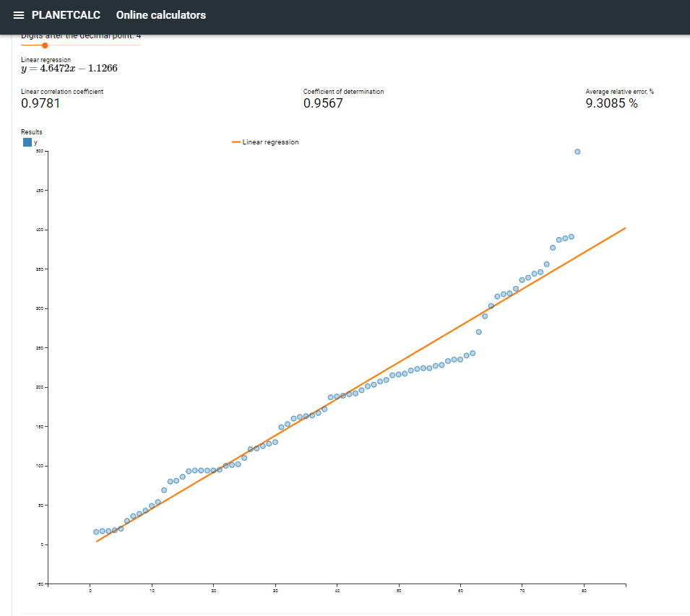690x616 pixels.
Task: Click the Results label above the chart
Action: coord(32,132)
